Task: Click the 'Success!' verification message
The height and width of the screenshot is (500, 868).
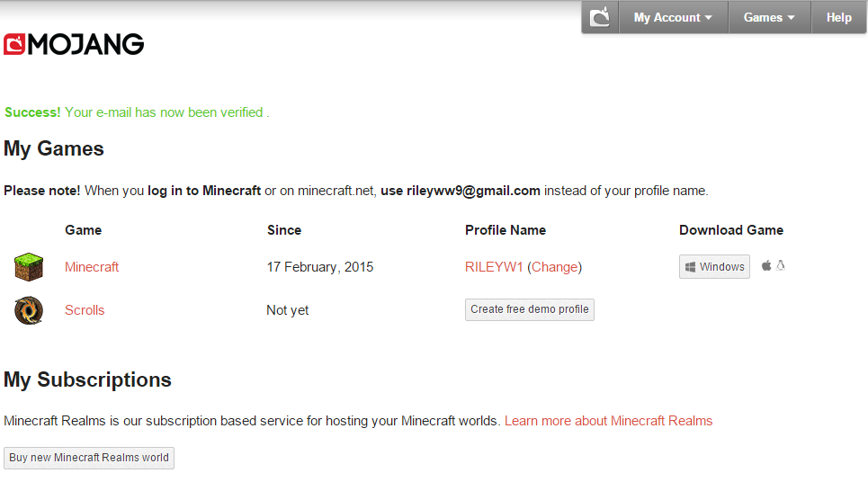Action: pyautogui.click(x=137, y=112)
